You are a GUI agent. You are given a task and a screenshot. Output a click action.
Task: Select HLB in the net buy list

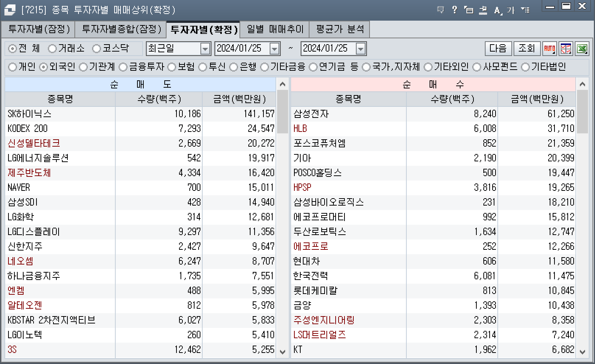click(x=433, y=129)
